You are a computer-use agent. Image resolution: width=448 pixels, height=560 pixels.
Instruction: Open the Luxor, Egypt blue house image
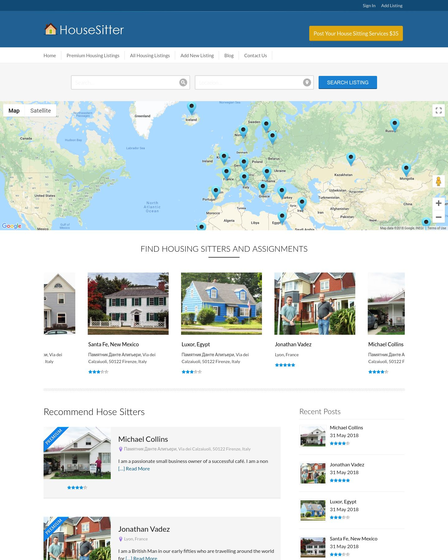(x=221, y=304)
